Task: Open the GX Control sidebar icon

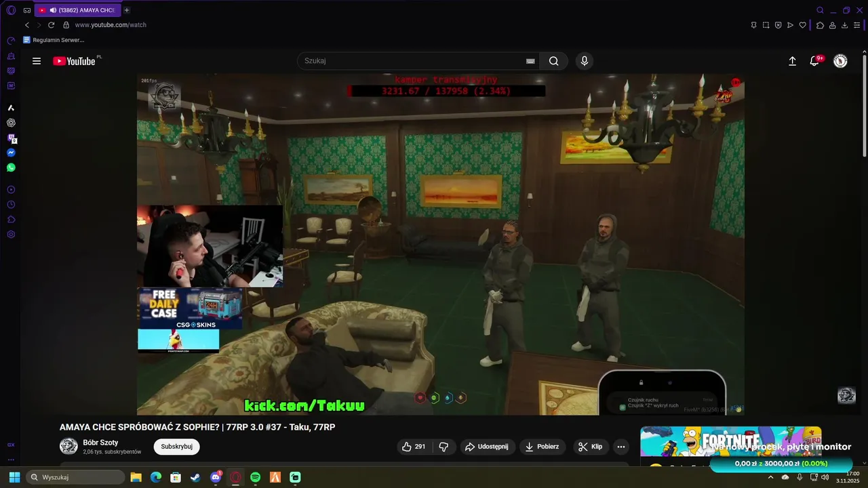Action: (11, 41)
